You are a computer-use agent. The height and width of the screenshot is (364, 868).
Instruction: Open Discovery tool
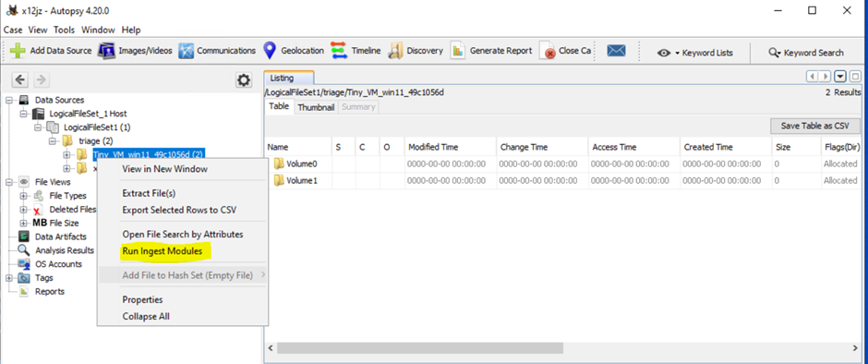[416, 51]
